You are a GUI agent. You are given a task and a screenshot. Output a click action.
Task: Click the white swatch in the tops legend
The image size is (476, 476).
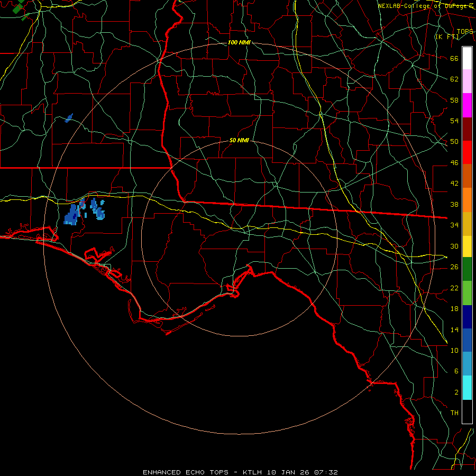467,58
